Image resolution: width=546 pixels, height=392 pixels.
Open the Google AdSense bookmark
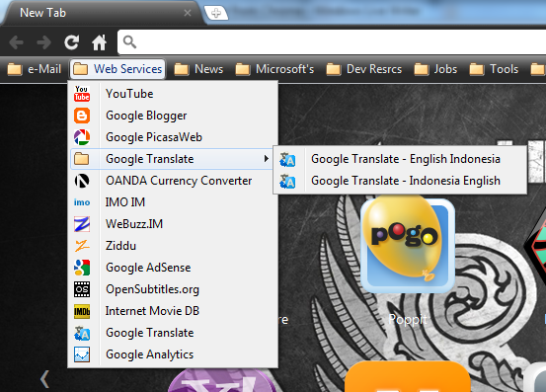pyautogui.click(x=173, y=268)
